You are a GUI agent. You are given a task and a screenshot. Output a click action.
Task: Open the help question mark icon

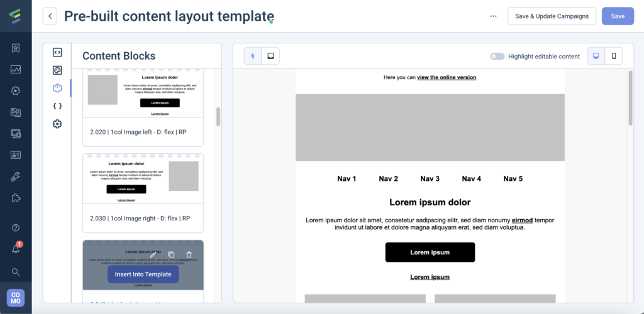[16, 228]
